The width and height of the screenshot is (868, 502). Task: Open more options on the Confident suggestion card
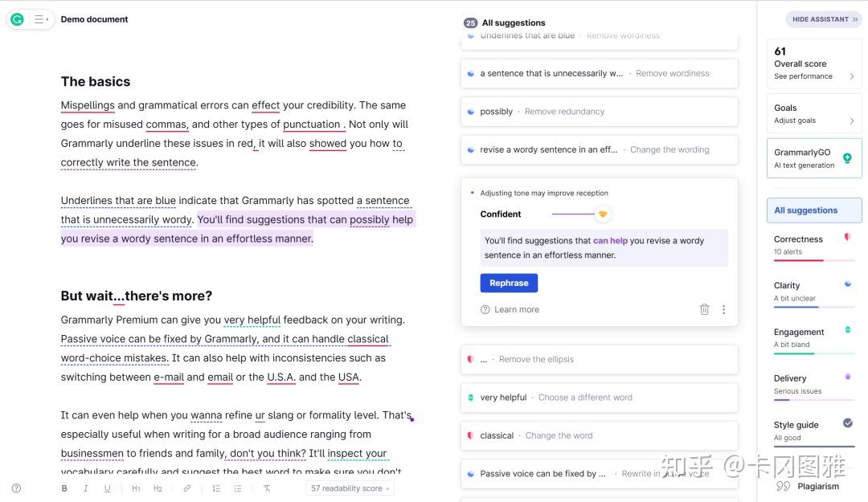(723, 308)
